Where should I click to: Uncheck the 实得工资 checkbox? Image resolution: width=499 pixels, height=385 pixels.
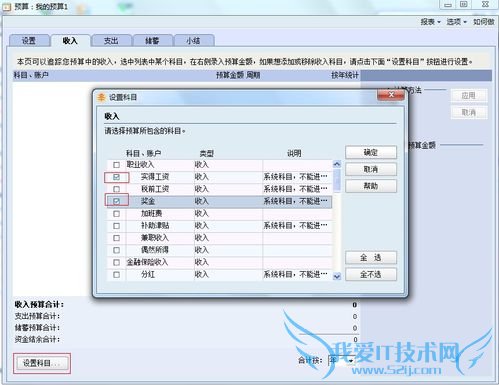pyautogui.click(x=116, y=177)
